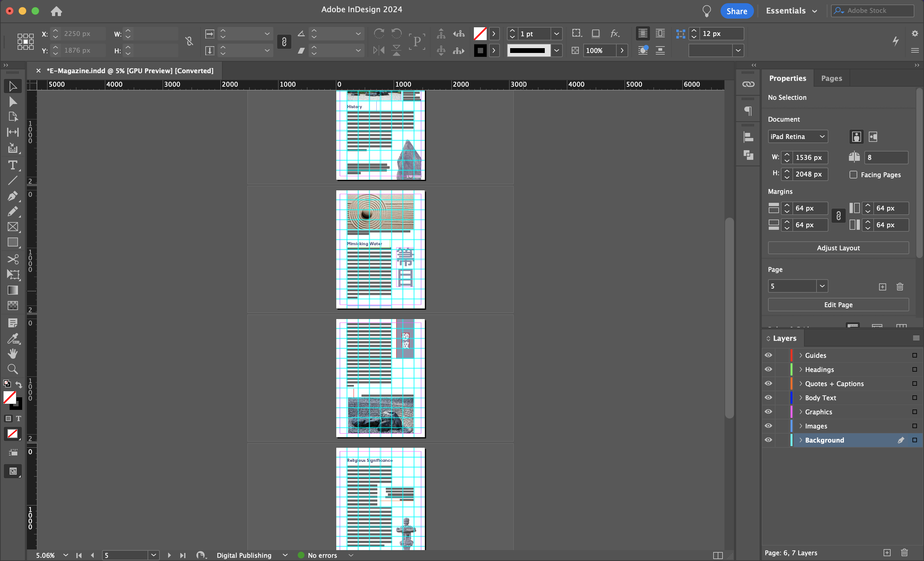The height and width of the screenshot is (561, 924).
Task: Select the Page tool
Action: pos(13,117)
